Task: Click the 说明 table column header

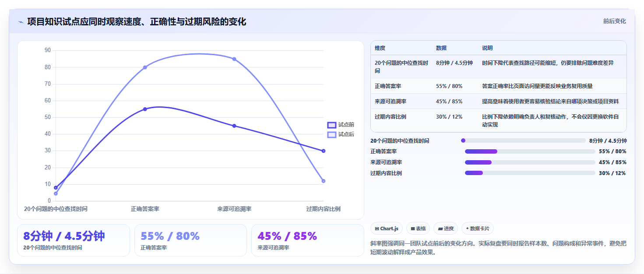Action: tap(488, 48)
